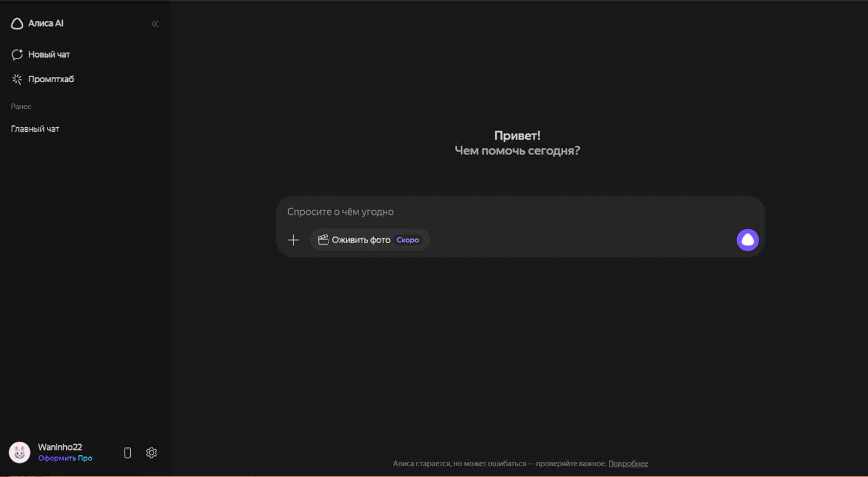Start a Новый чат
The width and height of the screenshot is (868, 477).
(x=41, y=54)
